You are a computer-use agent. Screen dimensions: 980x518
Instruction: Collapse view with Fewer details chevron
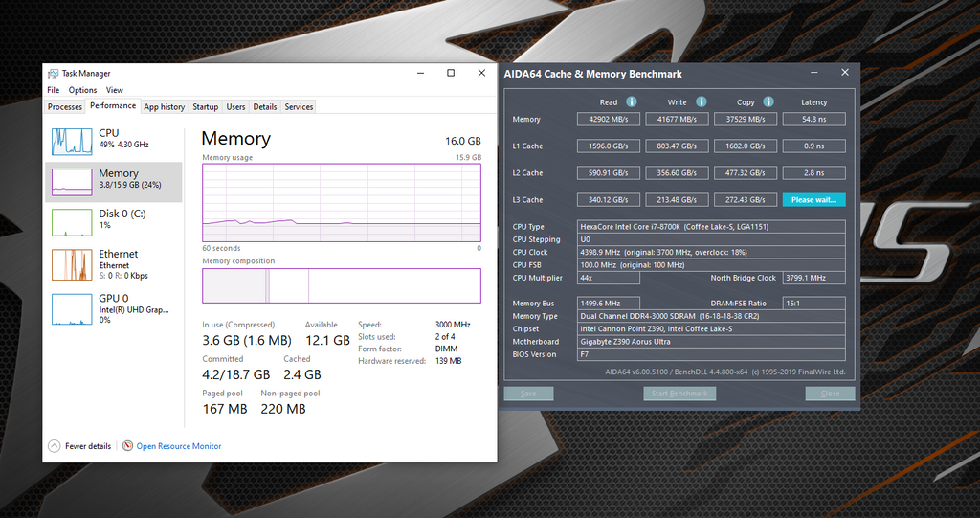(55, 446)
